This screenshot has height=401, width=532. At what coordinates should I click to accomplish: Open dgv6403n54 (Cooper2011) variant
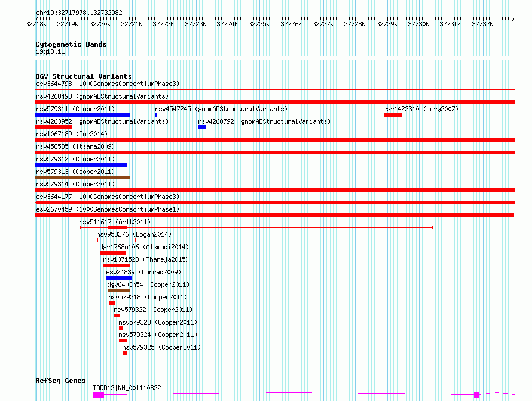pos(148,284)
